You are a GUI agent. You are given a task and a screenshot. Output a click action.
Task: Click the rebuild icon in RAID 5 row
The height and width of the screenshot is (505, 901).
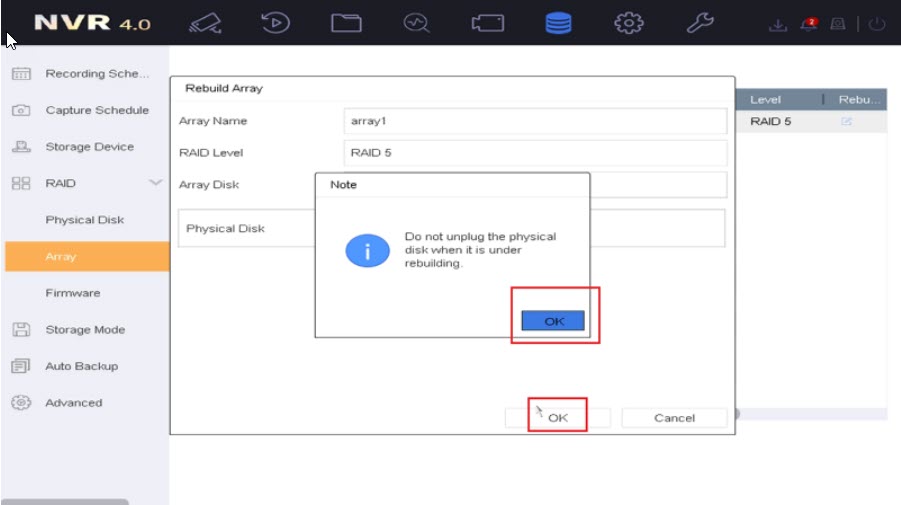click(846, 122)
